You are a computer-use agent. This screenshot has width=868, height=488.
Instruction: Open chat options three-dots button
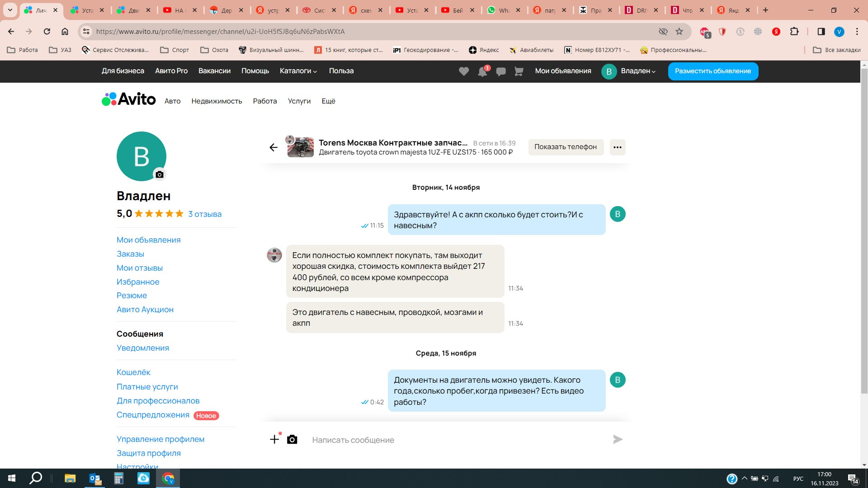tap(617, 147)
